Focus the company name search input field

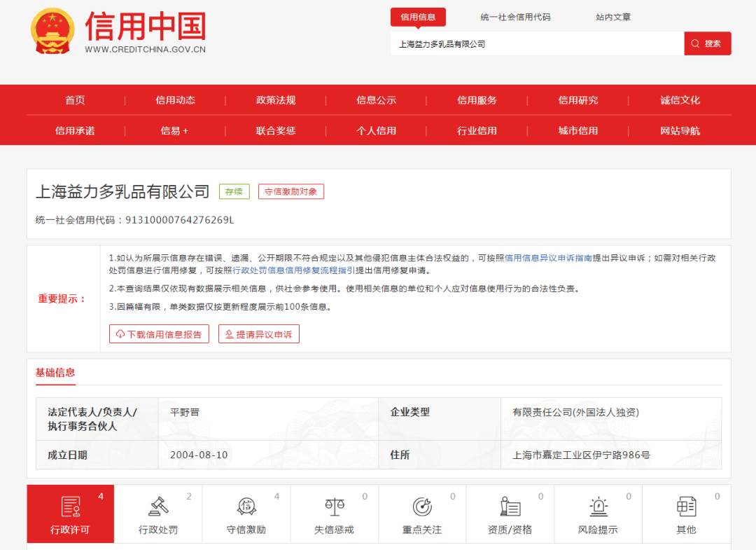pos(537,43)
